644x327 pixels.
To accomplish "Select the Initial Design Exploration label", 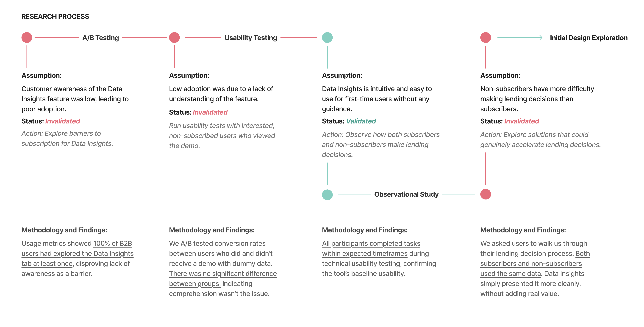I will (x=588, y=38).
